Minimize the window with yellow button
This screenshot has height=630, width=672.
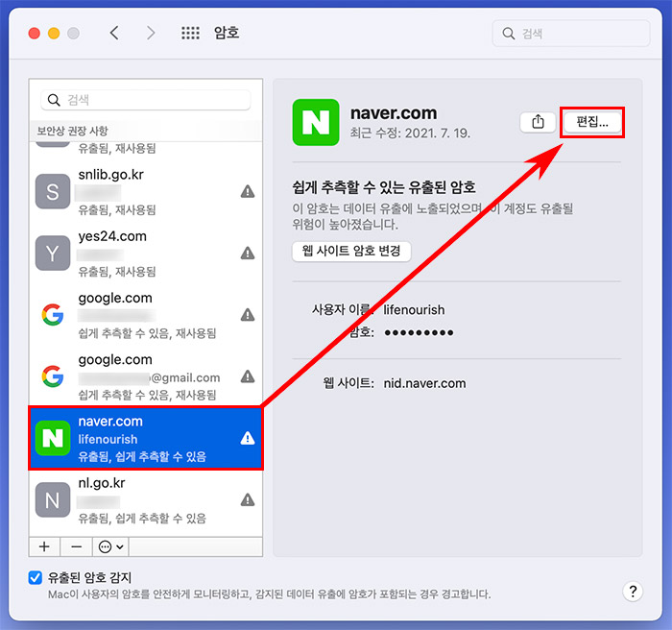[x=54, y=33]
